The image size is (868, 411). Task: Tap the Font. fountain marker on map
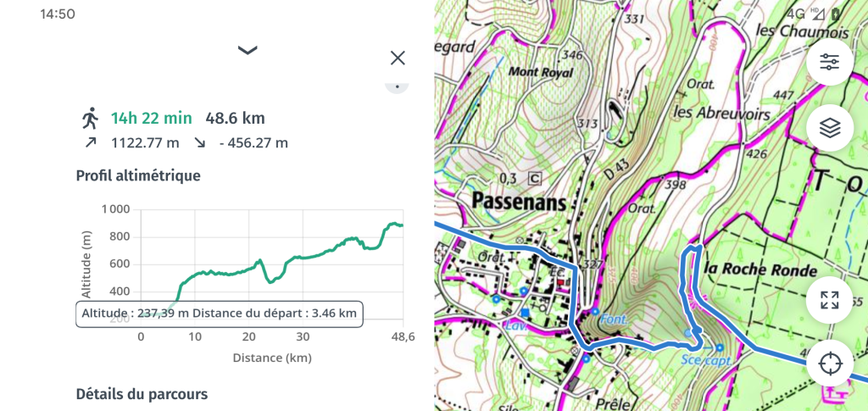(x=594, y=312)
